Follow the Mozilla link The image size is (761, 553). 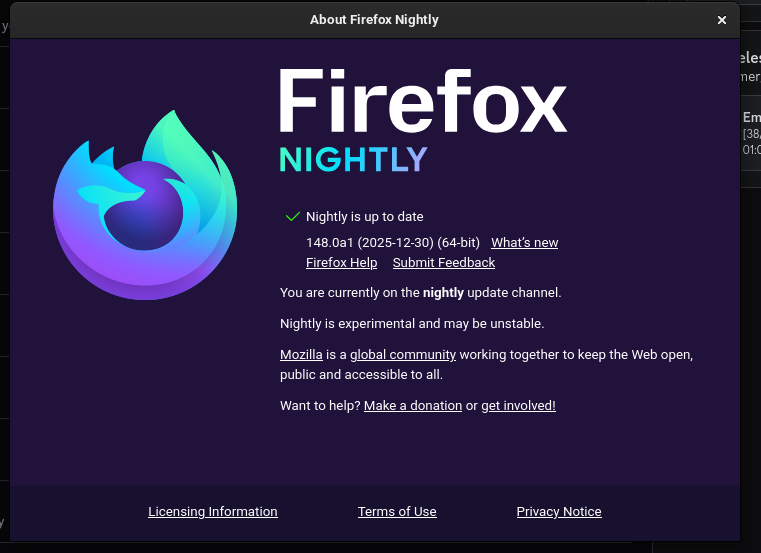point(301,355)
